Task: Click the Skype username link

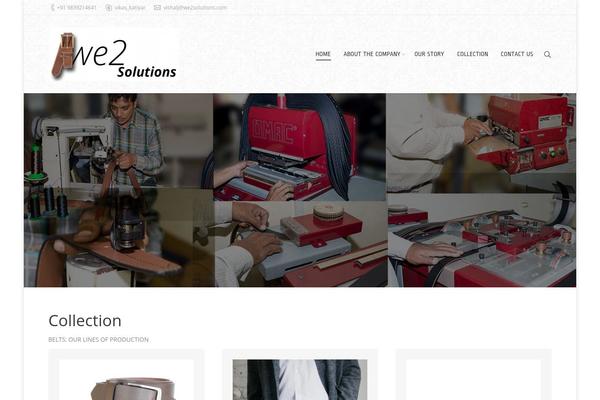Action: [x=130, y=7]
